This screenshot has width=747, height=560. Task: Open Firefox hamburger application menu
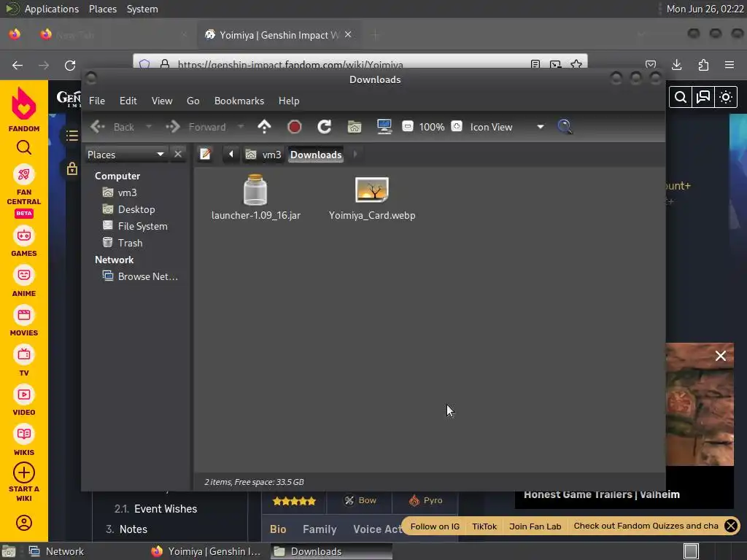pyautogui.click(x=729, y=65)
